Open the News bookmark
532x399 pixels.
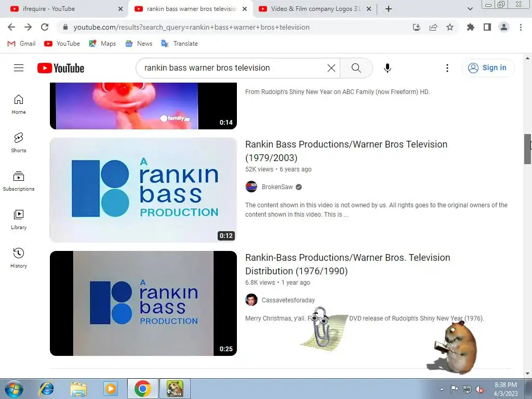[139, 44]
